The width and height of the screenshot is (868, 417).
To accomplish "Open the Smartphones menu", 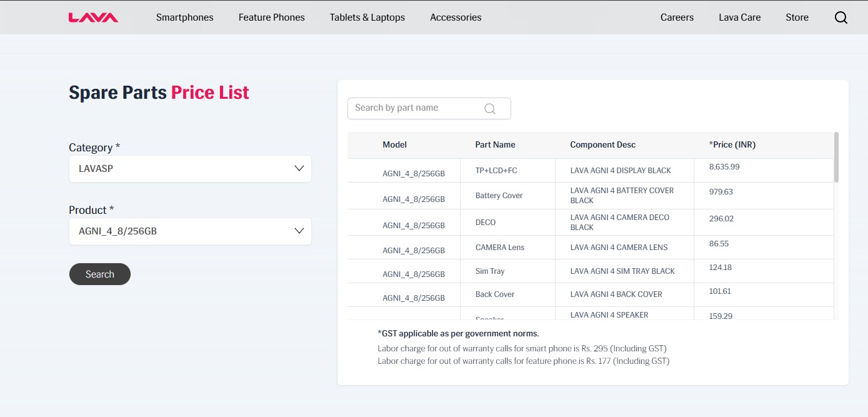I will coord(185,18).
